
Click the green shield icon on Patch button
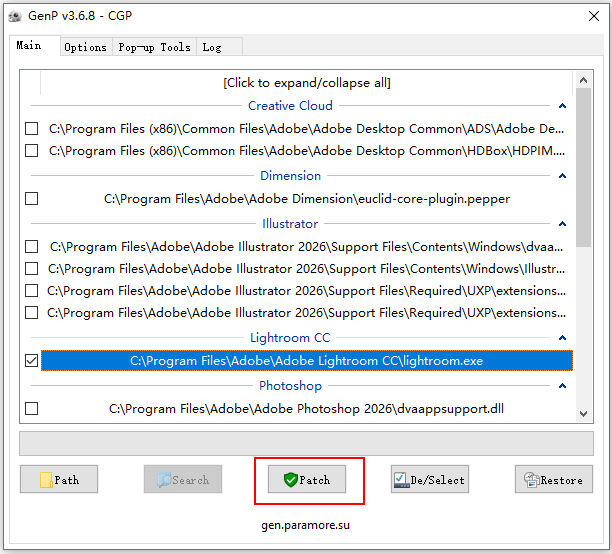[x=291, y=479]
